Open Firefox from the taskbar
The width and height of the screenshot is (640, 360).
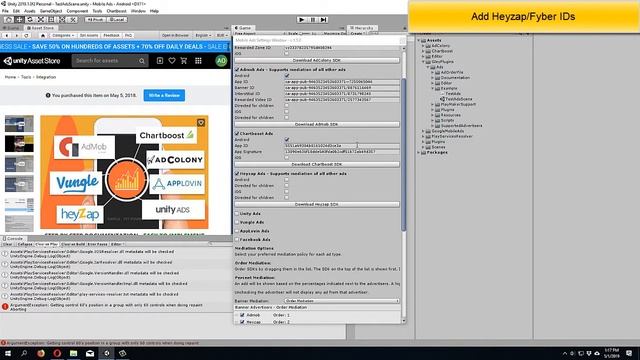coord(41,353)
